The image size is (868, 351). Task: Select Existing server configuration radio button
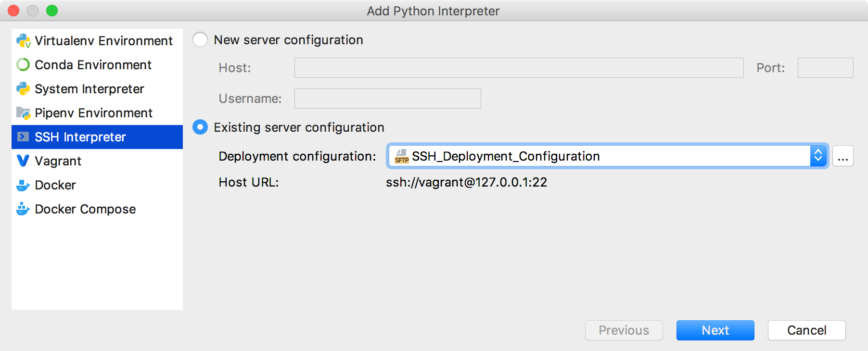[x=200, y=127]
